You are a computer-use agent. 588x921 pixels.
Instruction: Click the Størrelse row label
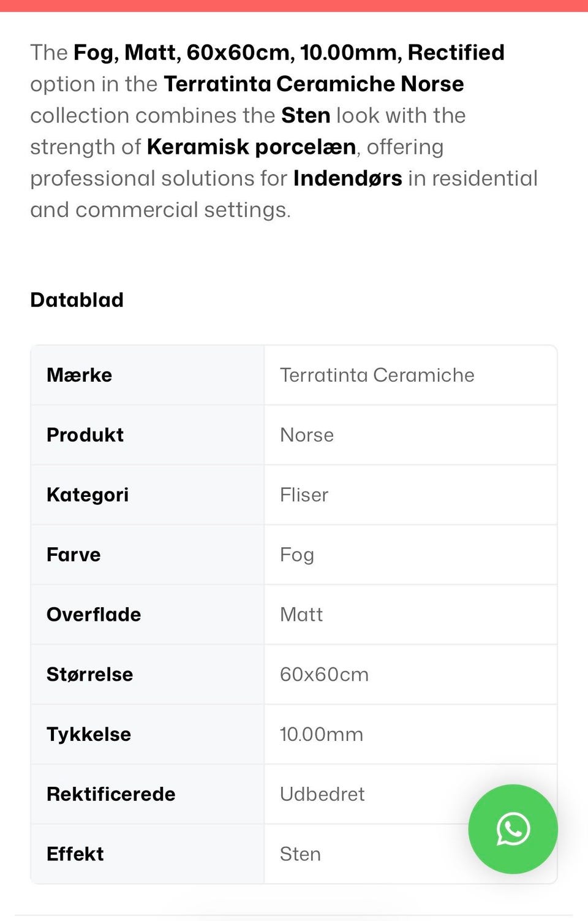pyautogui.click(x=90, y=674)
